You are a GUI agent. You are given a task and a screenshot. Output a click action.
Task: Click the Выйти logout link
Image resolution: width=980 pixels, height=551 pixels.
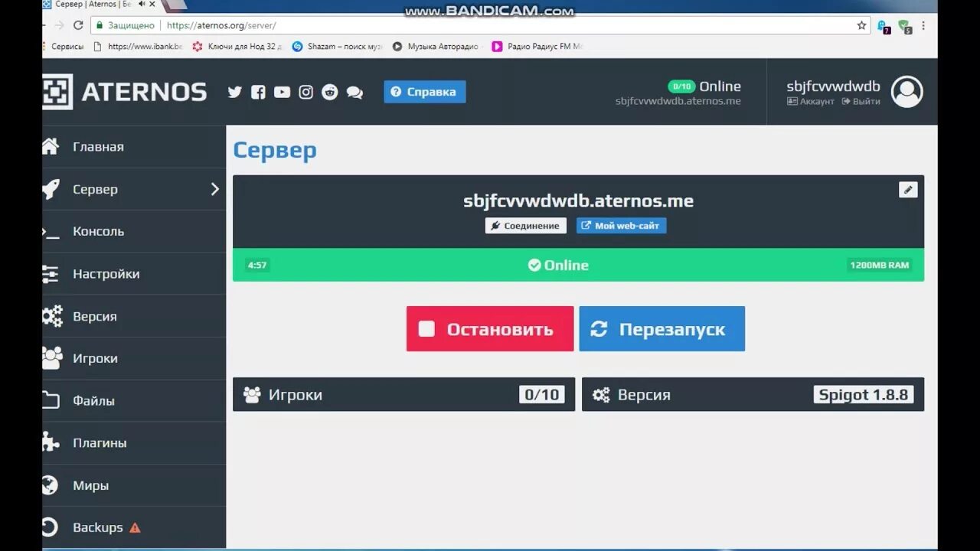[x=861, y=102]
